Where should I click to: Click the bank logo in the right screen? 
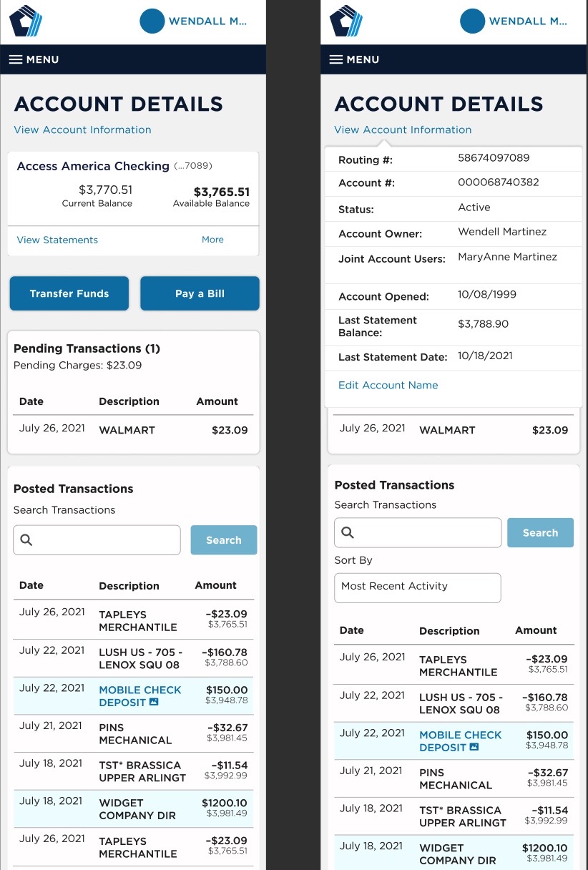coord(346,21)
